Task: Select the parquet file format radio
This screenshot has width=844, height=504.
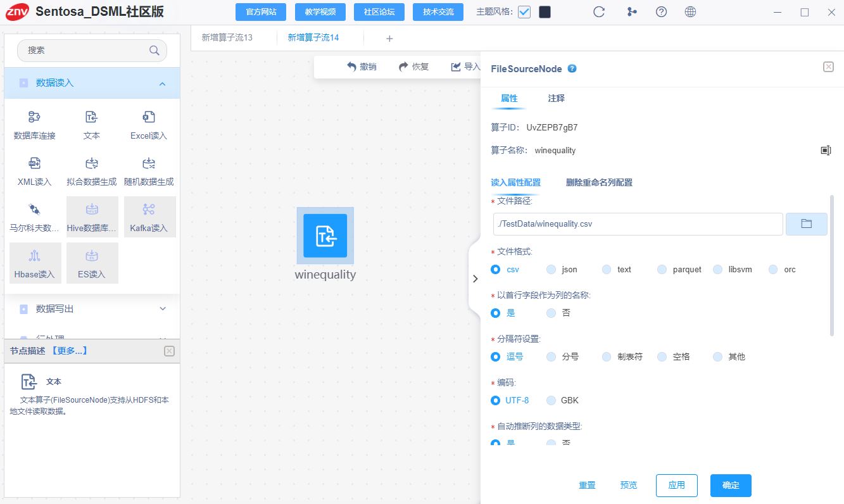Action: (x=662, y=269)
